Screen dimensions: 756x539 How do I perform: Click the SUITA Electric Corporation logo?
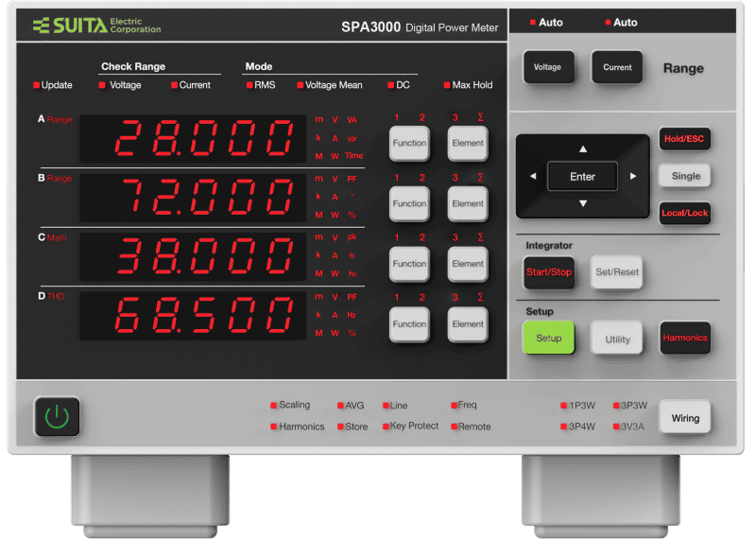tap(96, 26)
